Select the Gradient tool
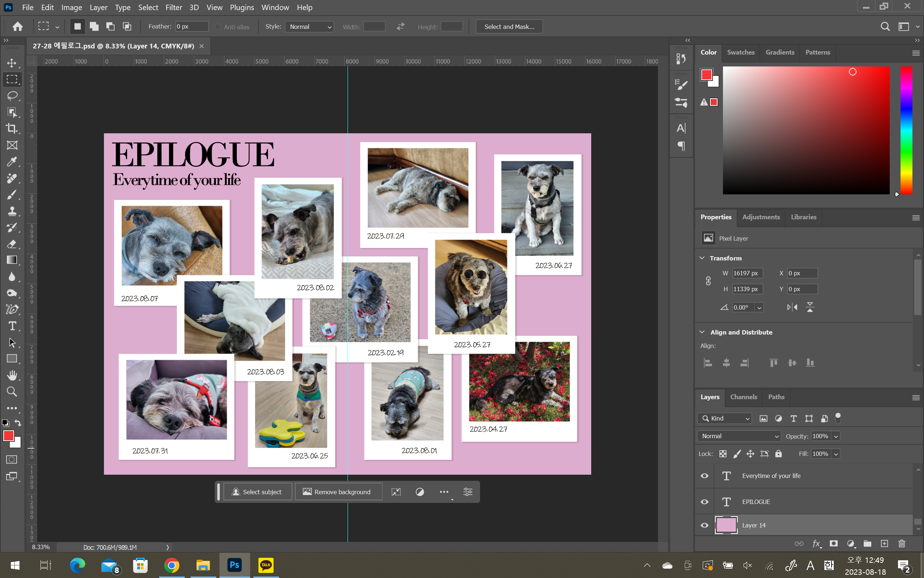 [12, 260]
